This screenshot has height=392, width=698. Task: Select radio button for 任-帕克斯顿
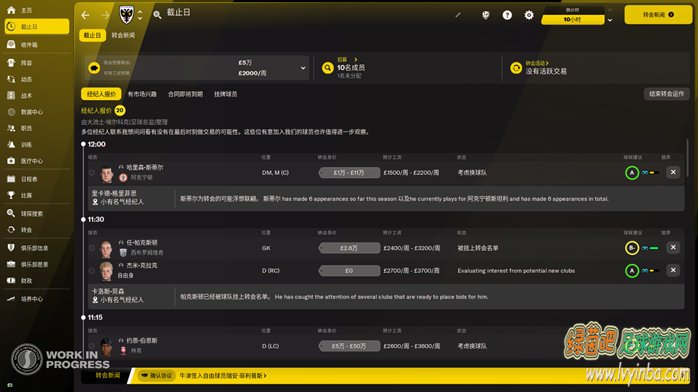click(x=92, y=248)
